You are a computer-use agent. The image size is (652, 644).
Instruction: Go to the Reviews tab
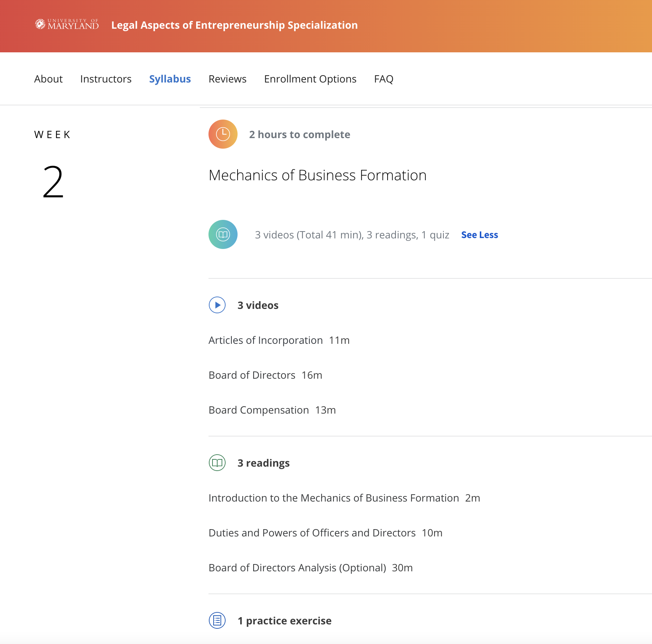click(227, 79)
